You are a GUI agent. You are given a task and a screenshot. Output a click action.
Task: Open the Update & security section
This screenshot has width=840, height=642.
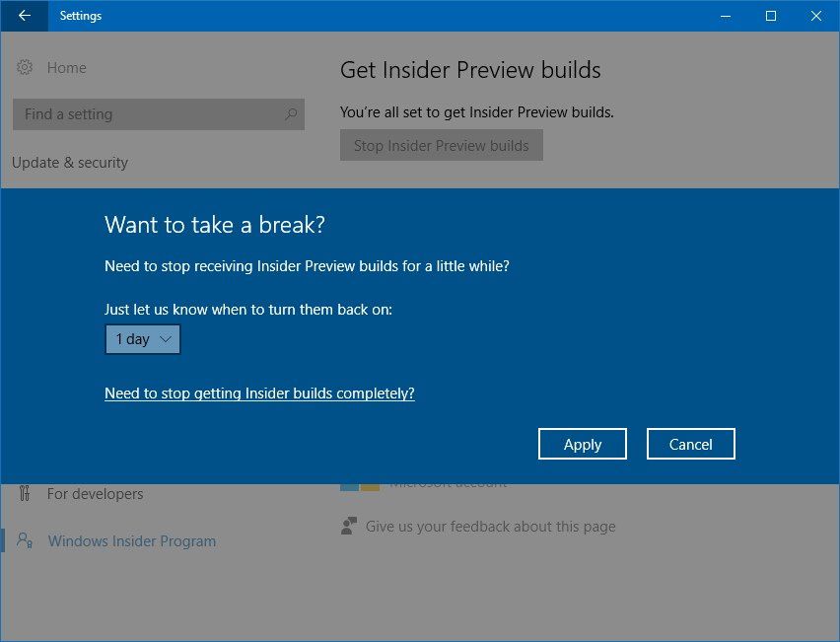(69, 163)
